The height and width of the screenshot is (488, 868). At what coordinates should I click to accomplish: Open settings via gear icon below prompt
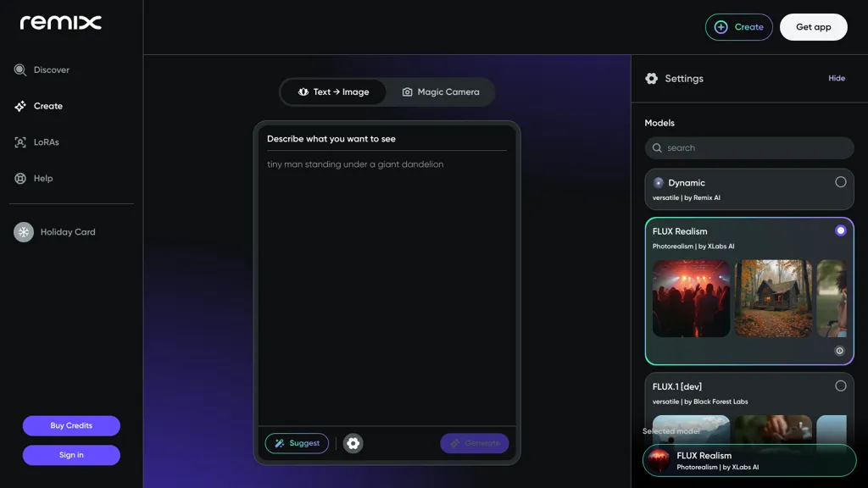pos(353,443)
